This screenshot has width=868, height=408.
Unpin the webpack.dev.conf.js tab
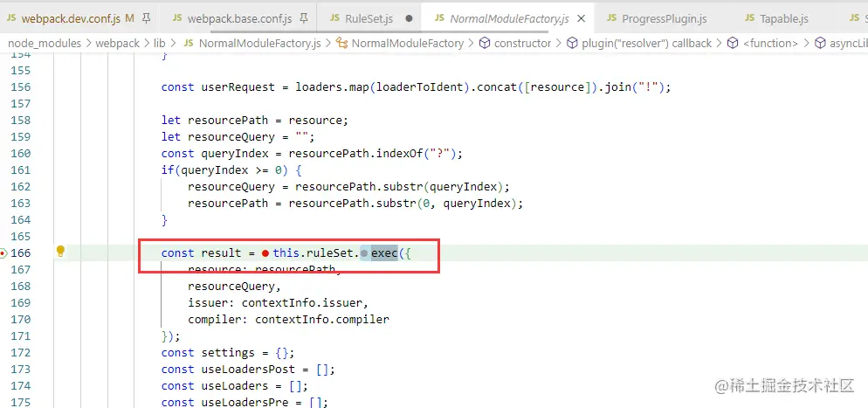coord(146,18)
